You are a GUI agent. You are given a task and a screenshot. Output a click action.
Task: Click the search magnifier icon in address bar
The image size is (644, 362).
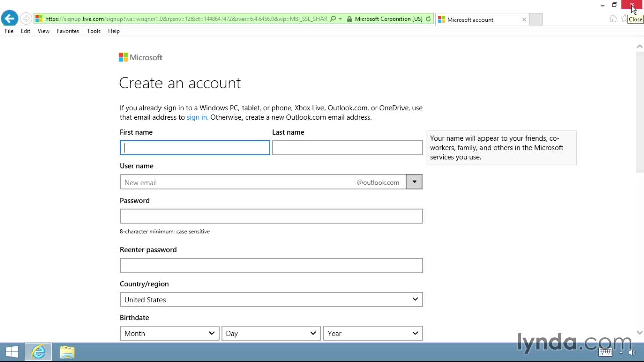(332, 19)
